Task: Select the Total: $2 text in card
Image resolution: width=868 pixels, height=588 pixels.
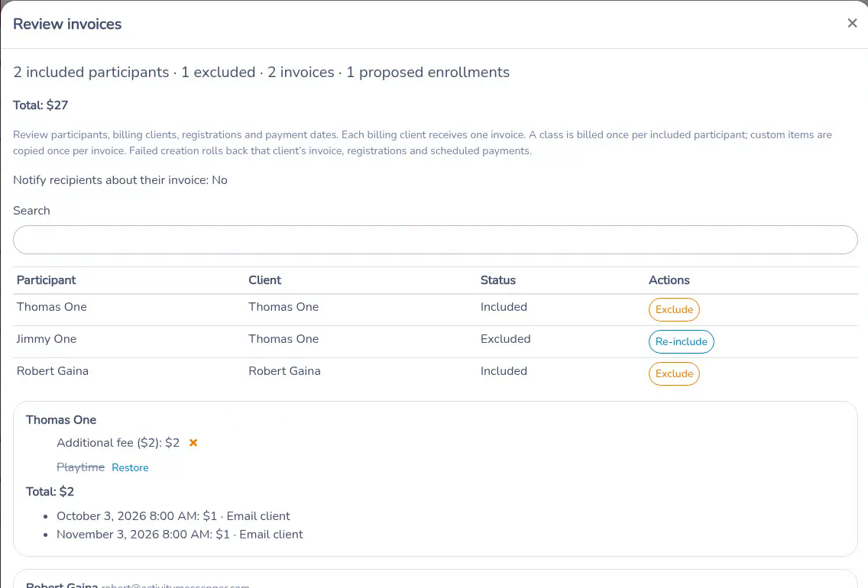Action: tap(50, 491)
